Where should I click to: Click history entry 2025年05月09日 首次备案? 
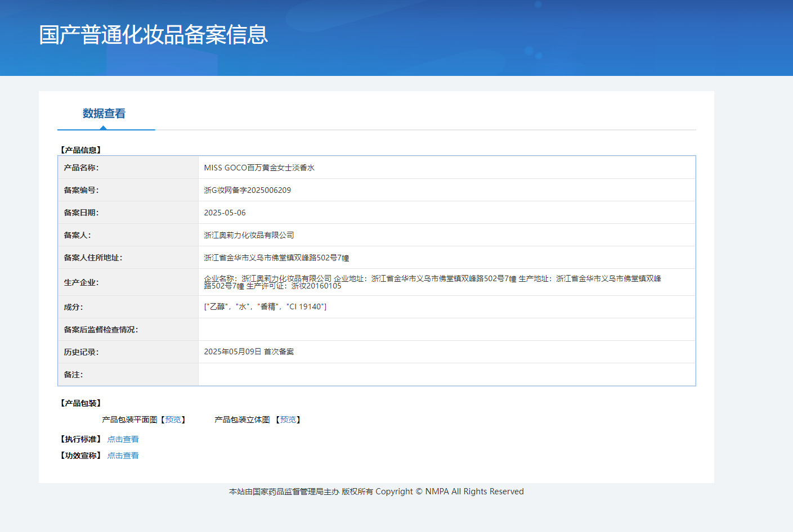pyautogui.click(x=249, y=351)
